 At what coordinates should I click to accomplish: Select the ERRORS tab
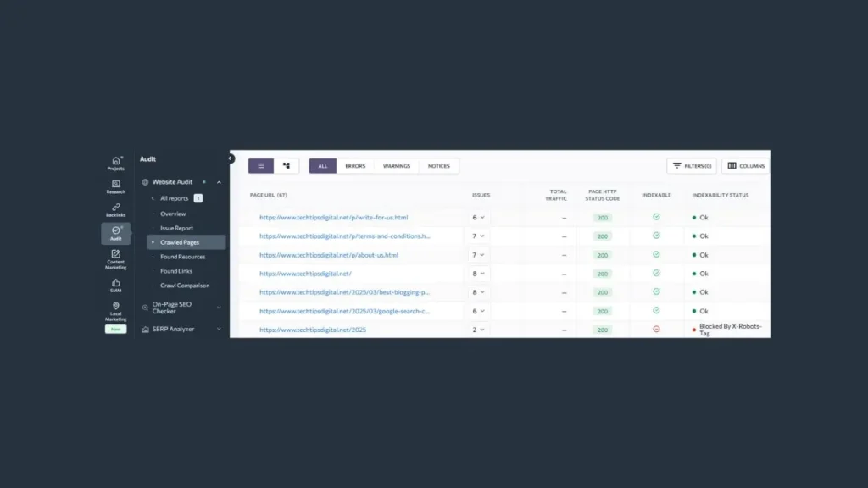point(355,166)
